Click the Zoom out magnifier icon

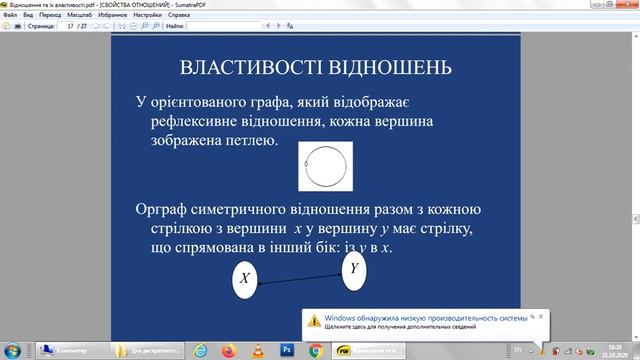(x=144, y=26)
